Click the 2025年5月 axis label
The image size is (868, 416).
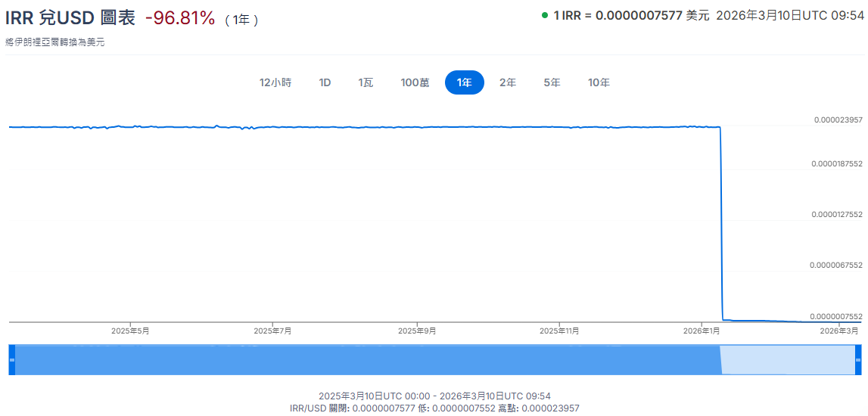click(130, 331)
